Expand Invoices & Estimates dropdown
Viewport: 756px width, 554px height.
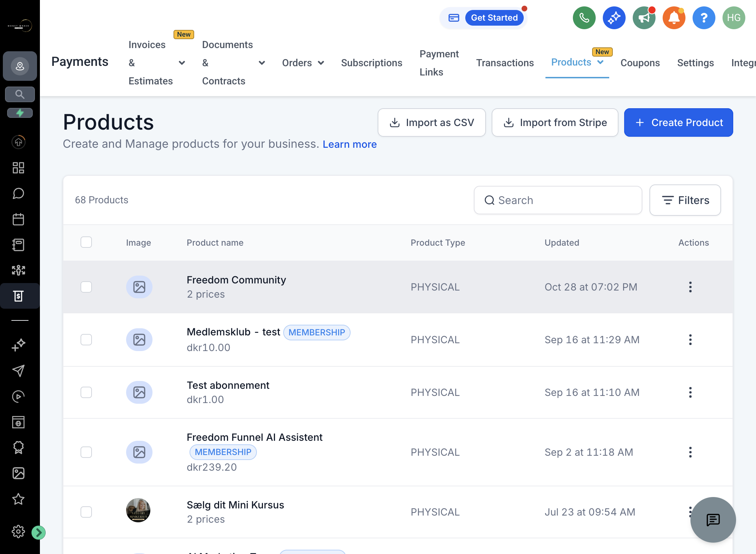[182, 63]
